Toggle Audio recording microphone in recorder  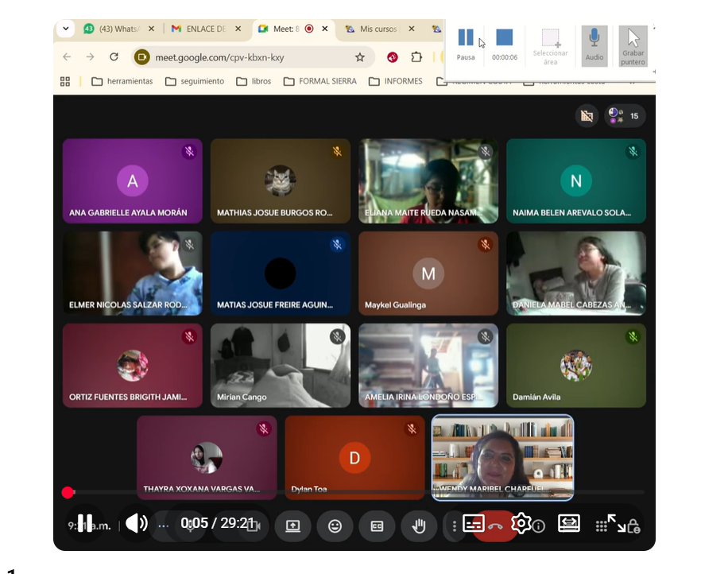pos(594,43)
